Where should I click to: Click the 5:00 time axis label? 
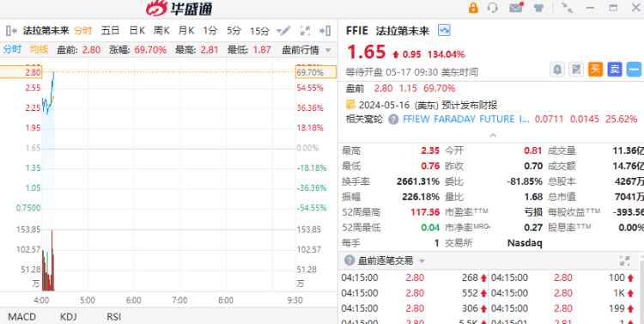coord(88,301)
